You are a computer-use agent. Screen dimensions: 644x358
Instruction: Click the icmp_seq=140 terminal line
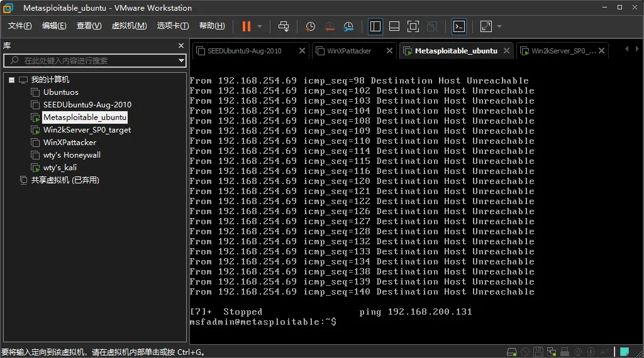click(x=362, y=292)
